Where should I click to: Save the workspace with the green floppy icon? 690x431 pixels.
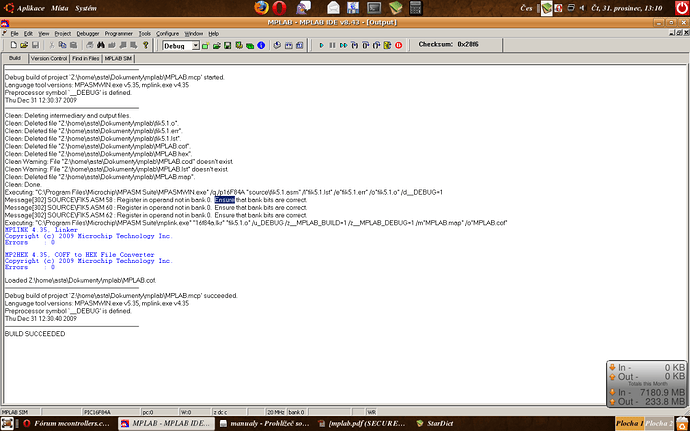coord(228,45)
